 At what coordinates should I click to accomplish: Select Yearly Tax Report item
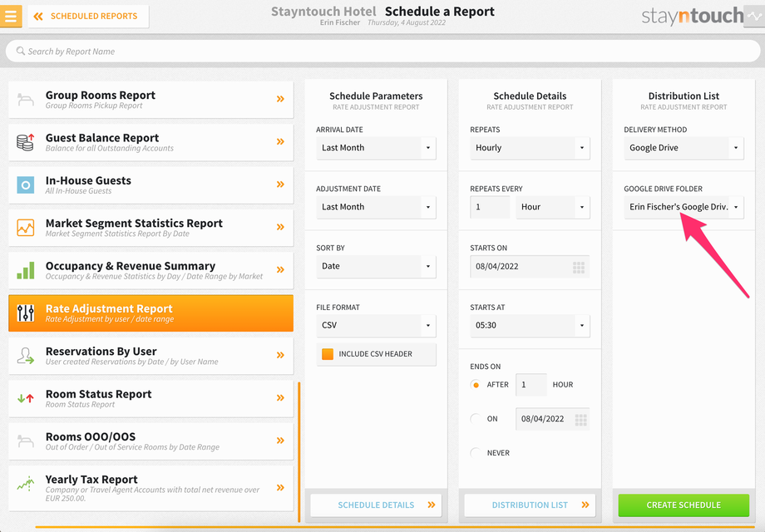coord(151,488)
